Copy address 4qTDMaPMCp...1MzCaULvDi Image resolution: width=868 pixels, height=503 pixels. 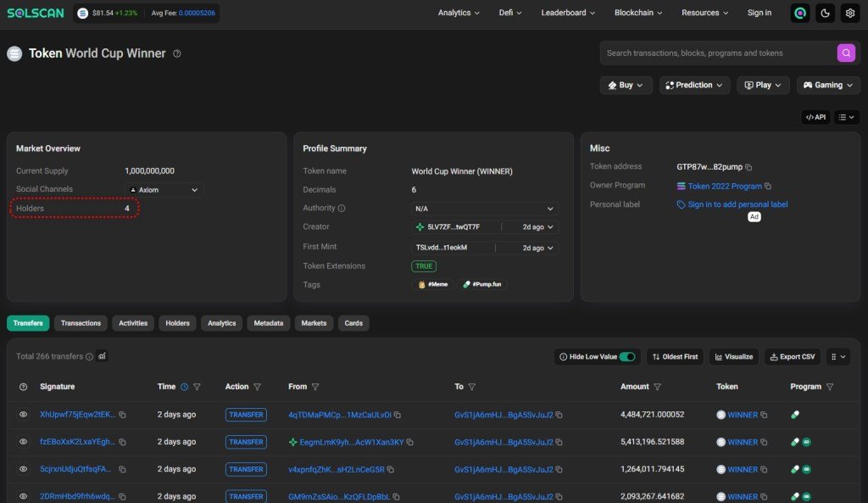coord(397,415)
